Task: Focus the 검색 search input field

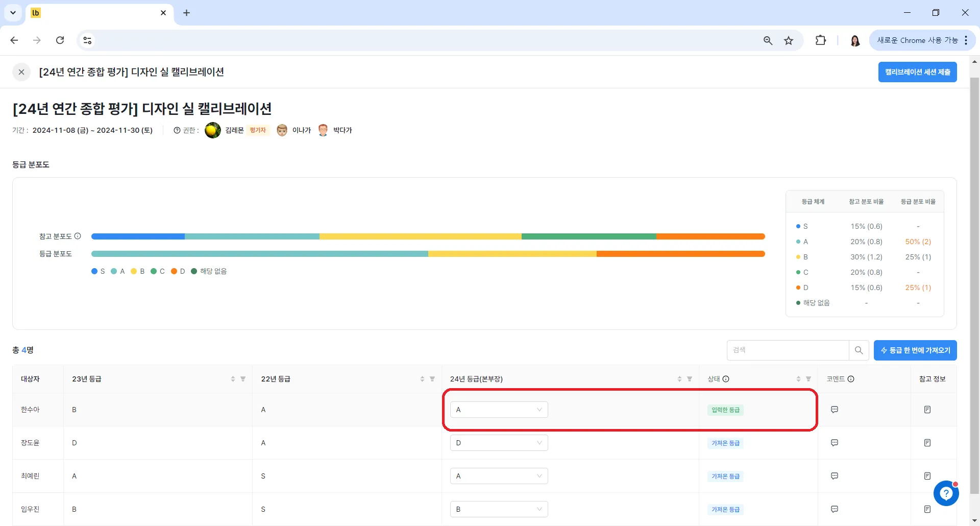Action: click(x=788, y=350)
